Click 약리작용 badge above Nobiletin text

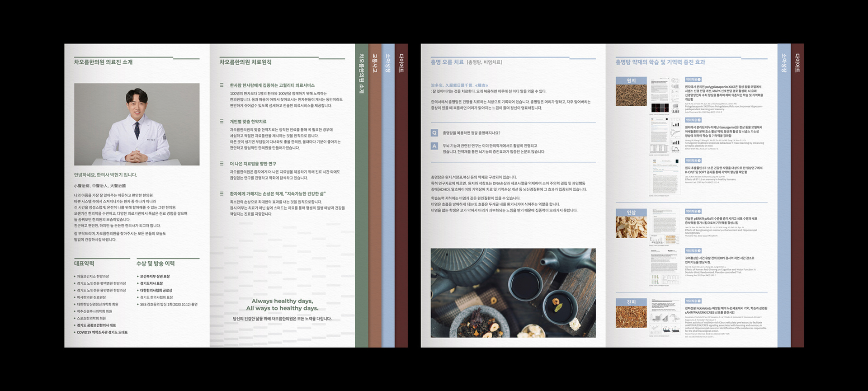693,301
